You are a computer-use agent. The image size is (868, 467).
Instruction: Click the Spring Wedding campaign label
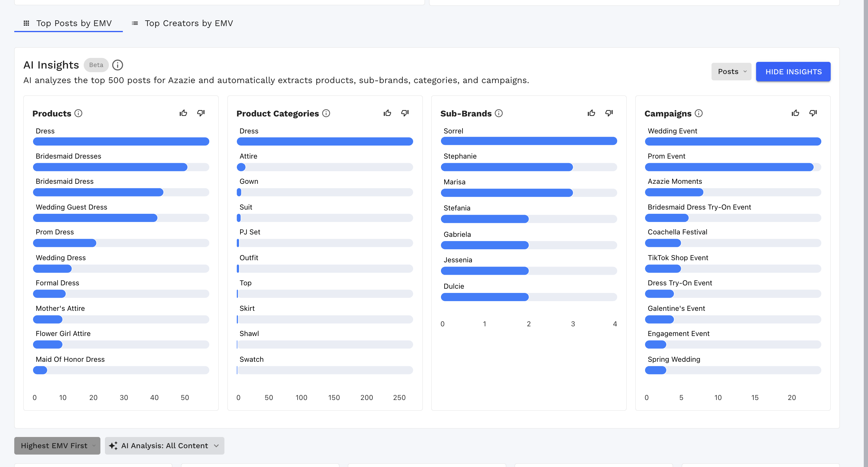[674, 359]
